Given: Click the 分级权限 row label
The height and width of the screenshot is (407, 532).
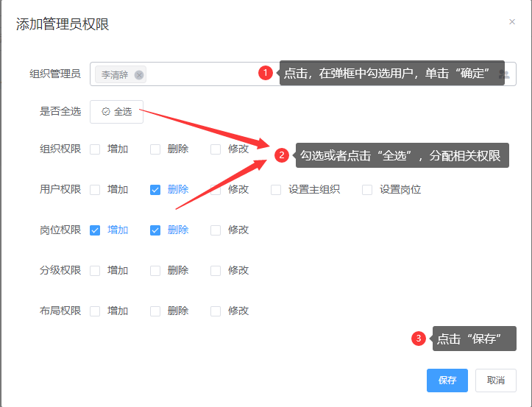Looking at the screenshot, I should (x=60, y=270).
